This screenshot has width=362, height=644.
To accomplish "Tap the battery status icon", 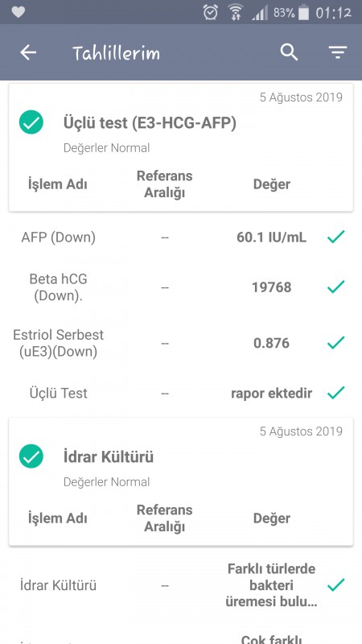I will click(304, 13).
